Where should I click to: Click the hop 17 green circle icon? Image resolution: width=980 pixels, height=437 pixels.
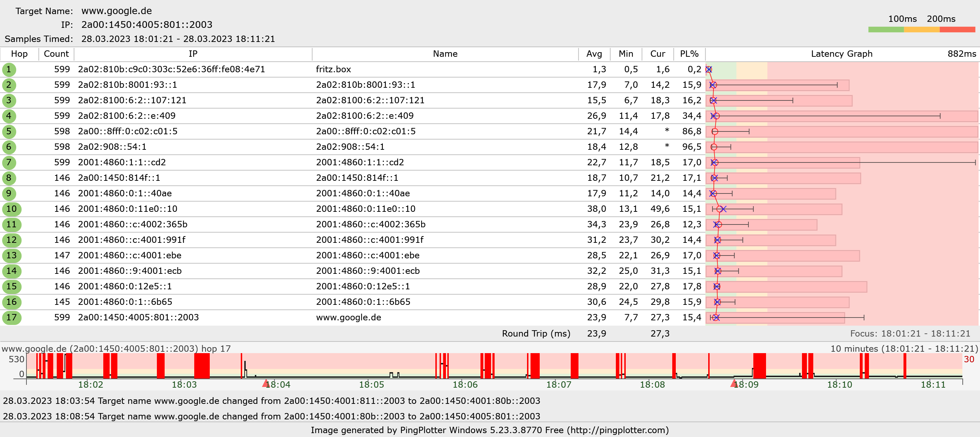[11, 318]
